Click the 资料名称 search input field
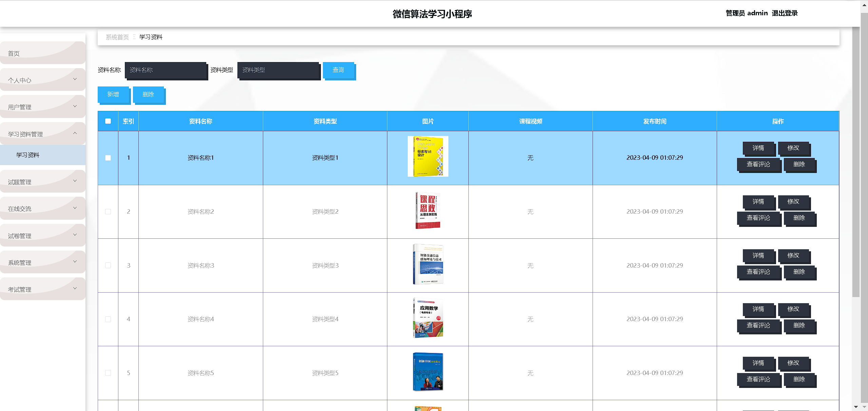 point(166,70)
